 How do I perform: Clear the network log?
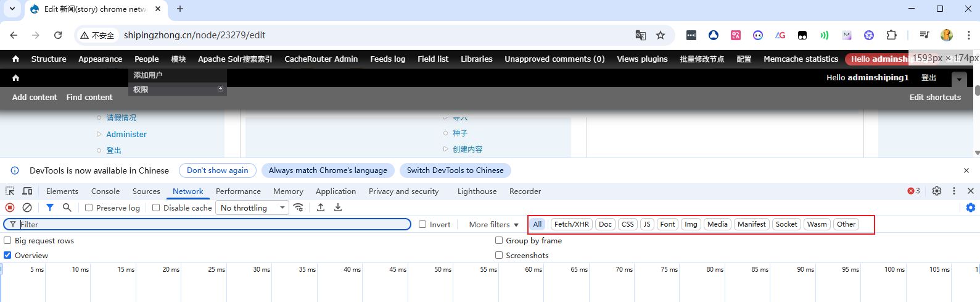27,208
